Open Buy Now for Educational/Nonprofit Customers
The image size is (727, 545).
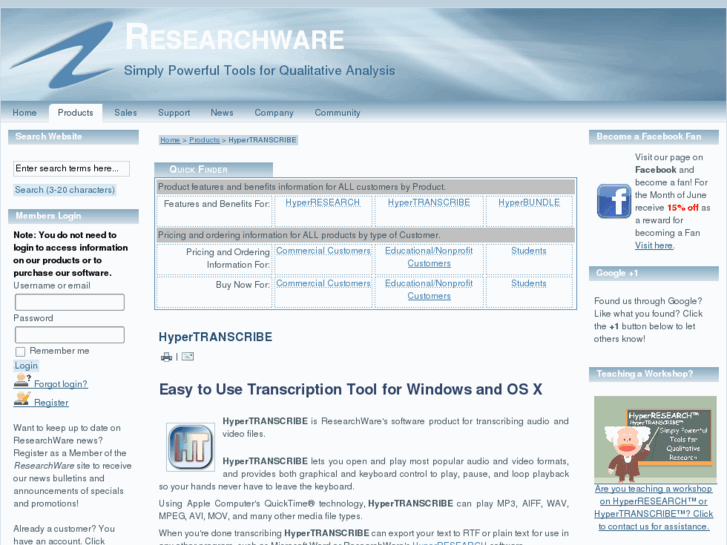[429, 289]
